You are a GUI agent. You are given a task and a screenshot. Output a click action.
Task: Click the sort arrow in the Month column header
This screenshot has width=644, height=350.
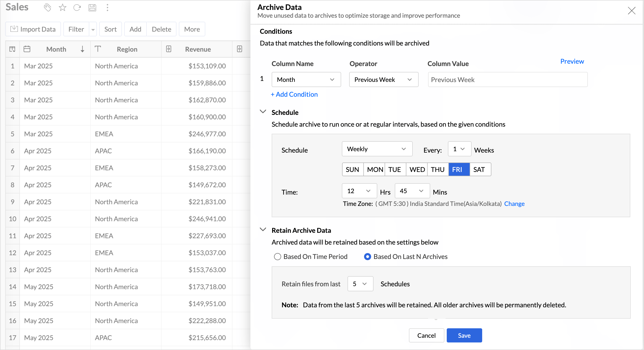[x=82, y=49]
